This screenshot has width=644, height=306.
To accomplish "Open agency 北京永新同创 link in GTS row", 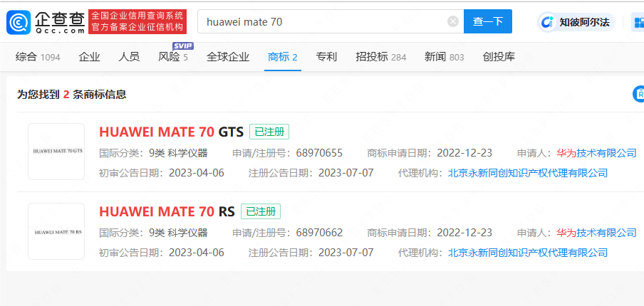I will pyautogui.click(x=528, y=173).
